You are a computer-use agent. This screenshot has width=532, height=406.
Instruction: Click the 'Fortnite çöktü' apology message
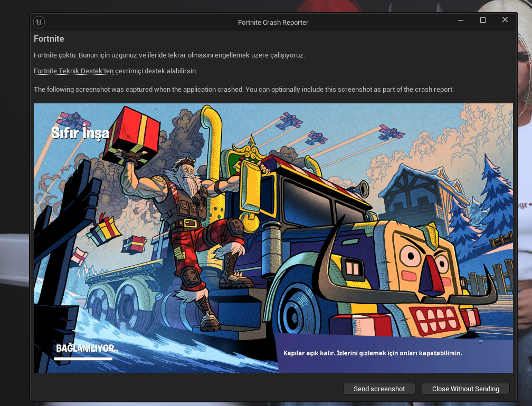(x=169, y=55)
